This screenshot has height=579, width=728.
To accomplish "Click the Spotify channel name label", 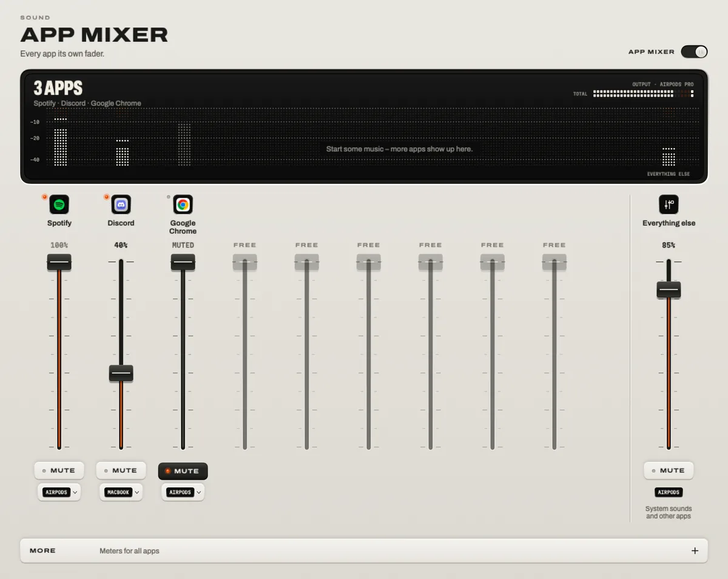I will pyautogui.click(x=59, y=223).
